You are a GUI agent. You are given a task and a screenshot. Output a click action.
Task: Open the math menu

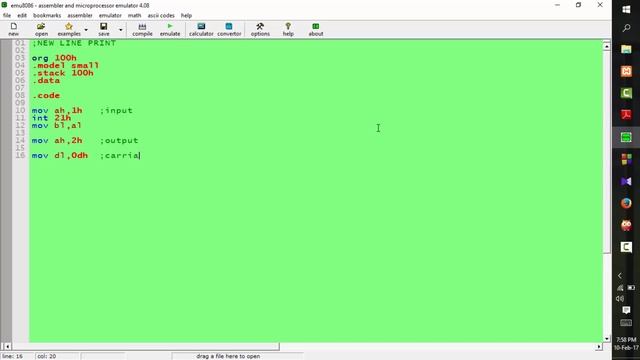(134, 16)
